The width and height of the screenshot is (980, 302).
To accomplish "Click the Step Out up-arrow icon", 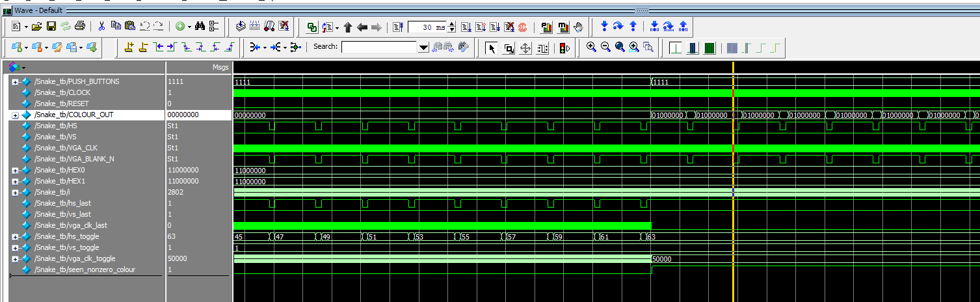I will 633,27.
